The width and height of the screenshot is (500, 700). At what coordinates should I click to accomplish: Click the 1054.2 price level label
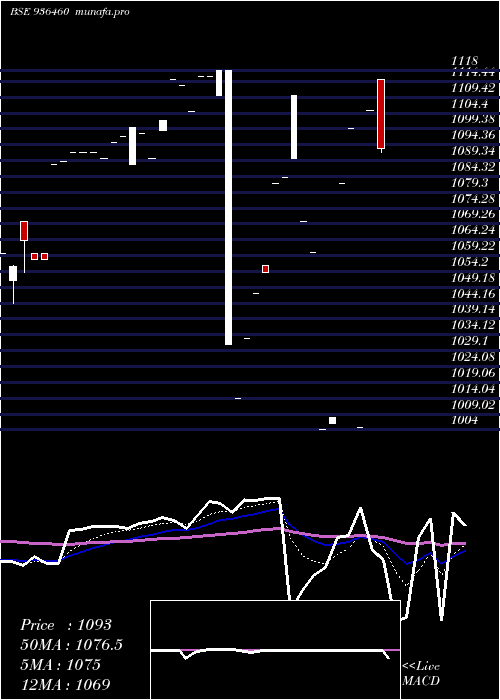(x=469, y=262)
